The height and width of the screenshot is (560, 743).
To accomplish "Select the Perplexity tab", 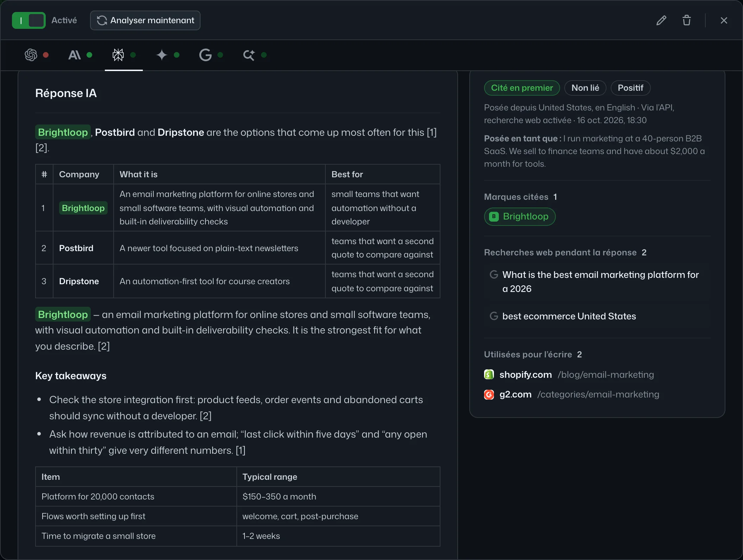I will tap(123, 55).
